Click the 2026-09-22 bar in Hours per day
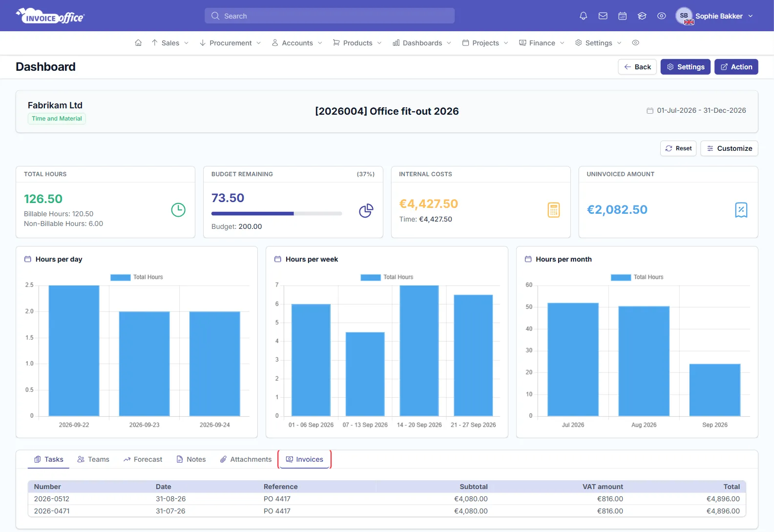Viewport: 774px width, 532px height. tap(74, 351)
